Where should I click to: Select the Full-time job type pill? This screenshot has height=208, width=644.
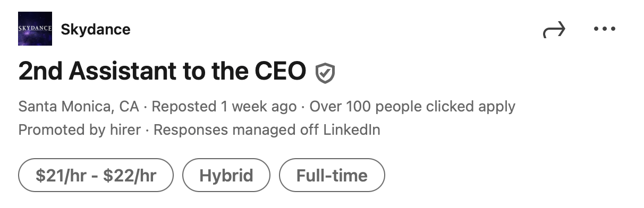332,175
